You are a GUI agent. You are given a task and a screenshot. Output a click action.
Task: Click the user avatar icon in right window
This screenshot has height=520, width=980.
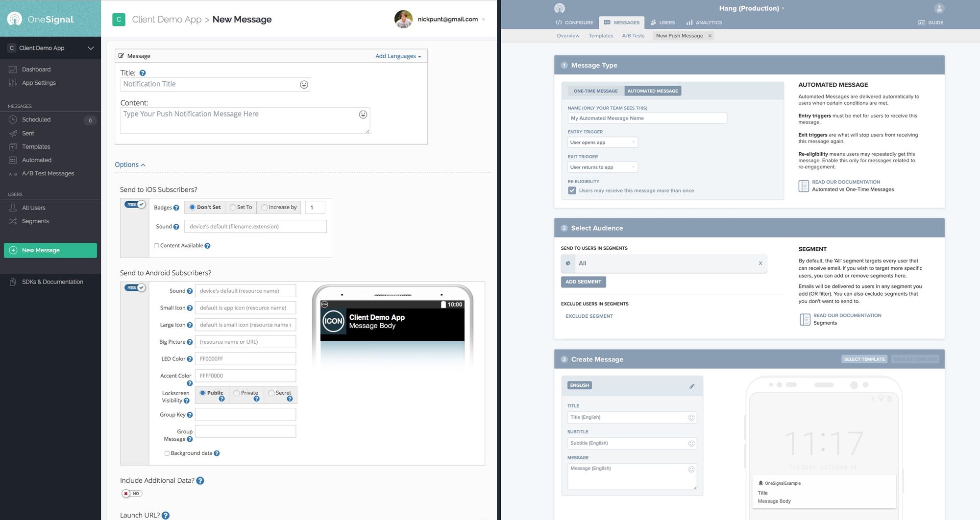click(939, 8)
